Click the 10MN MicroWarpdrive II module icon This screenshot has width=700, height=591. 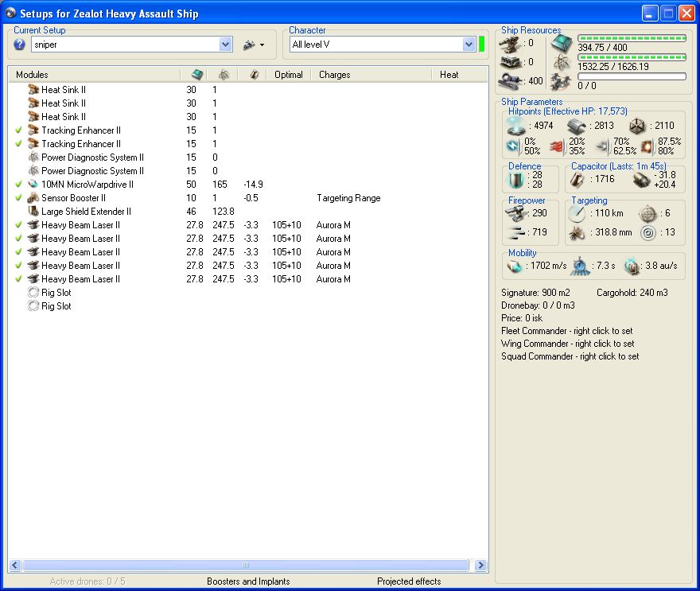click(33, 185)
